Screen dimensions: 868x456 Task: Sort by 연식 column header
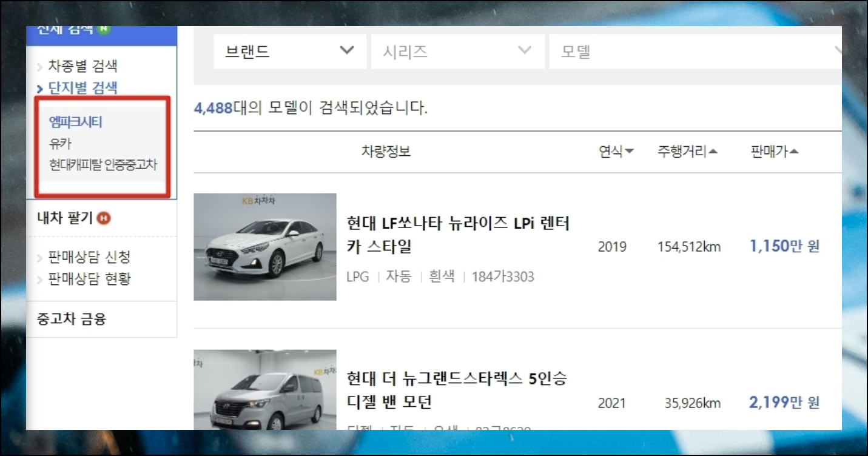616,152
